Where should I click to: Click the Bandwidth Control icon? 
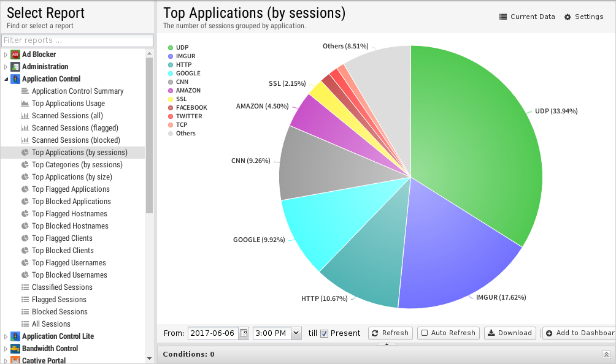[15, 348]
